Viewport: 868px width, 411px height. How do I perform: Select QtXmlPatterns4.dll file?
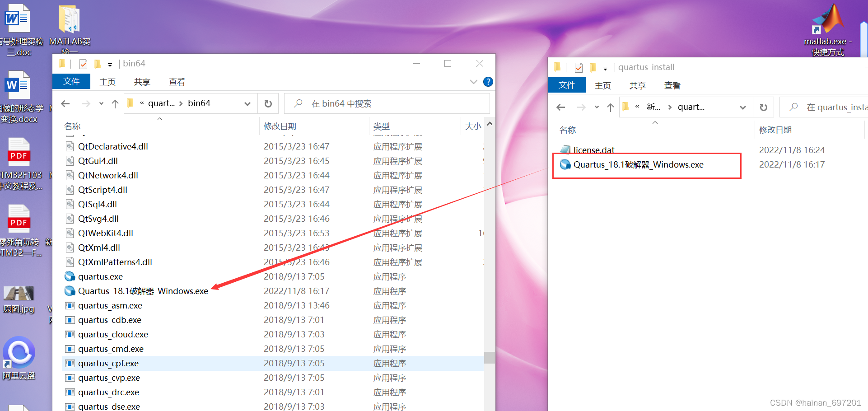click(115, 262)
